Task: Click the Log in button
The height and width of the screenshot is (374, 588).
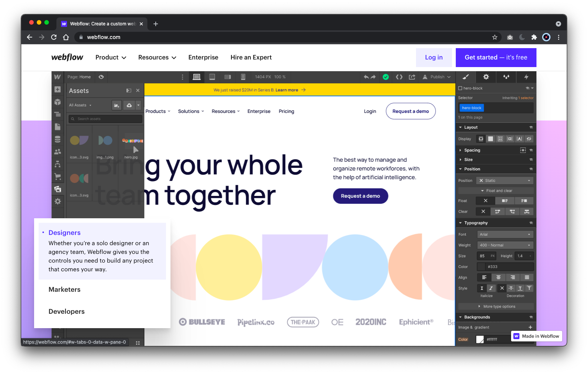Action: 433,58
